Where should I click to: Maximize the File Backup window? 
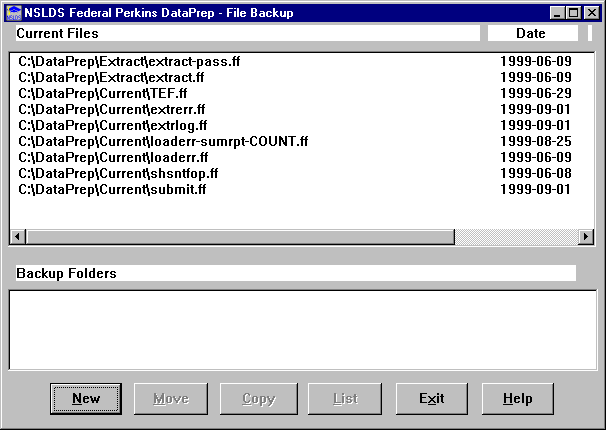[573, 13]
